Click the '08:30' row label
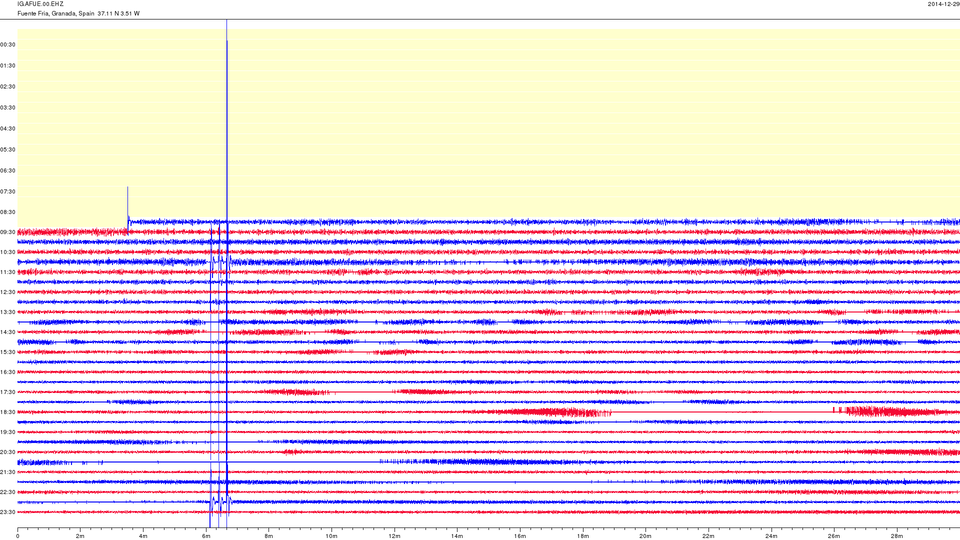Viewport: 960px width, 540px height. pos(8,212)
